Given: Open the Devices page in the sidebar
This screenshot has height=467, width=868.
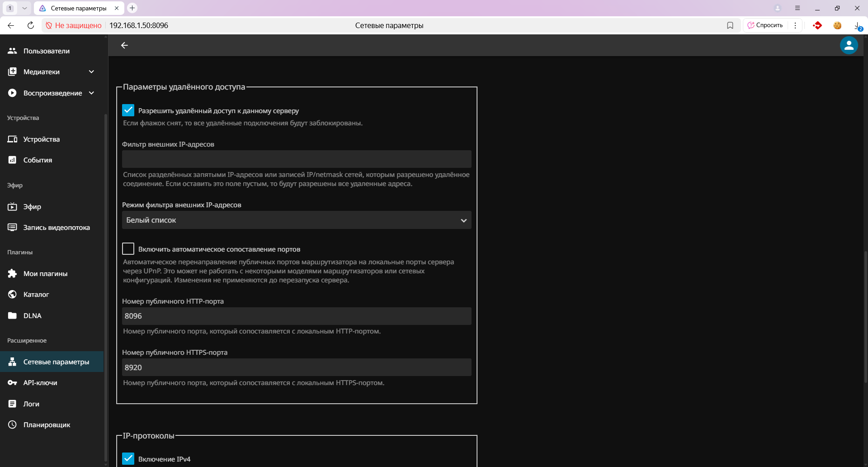Looking at the screenshot, I should point(41,139).
